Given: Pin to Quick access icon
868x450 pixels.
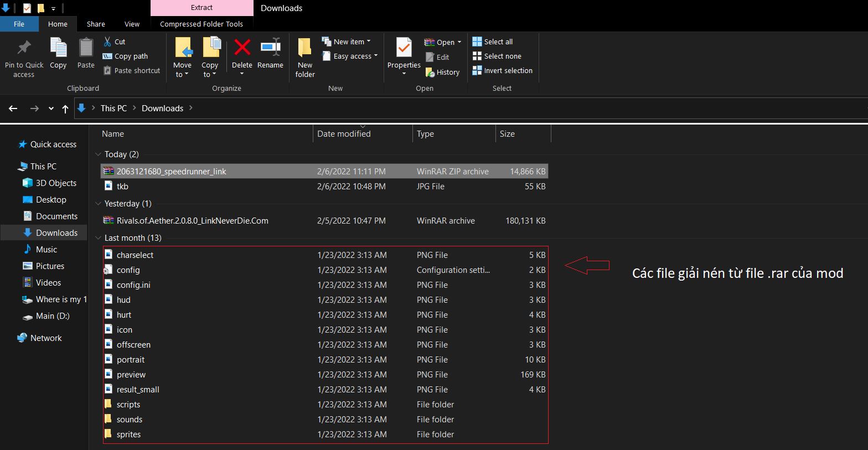Looking at the screenshot, I should point(24,48).
